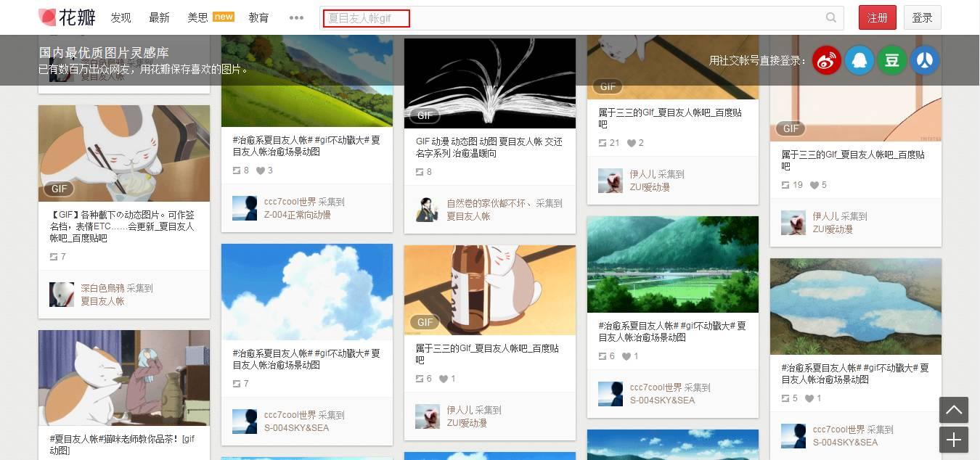Click the GIF badge on bottle cat image
980x460 pixels.
point(425,322)
